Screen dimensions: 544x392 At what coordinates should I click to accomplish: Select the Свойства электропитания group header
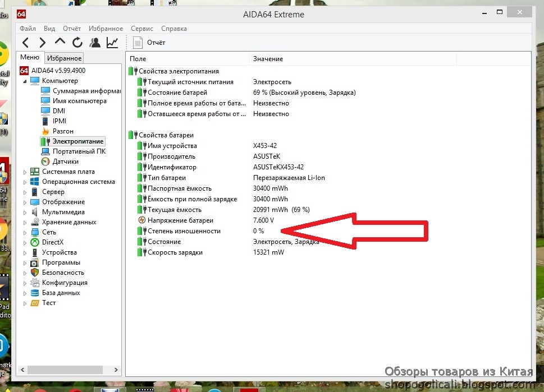[x=174, y=71]
